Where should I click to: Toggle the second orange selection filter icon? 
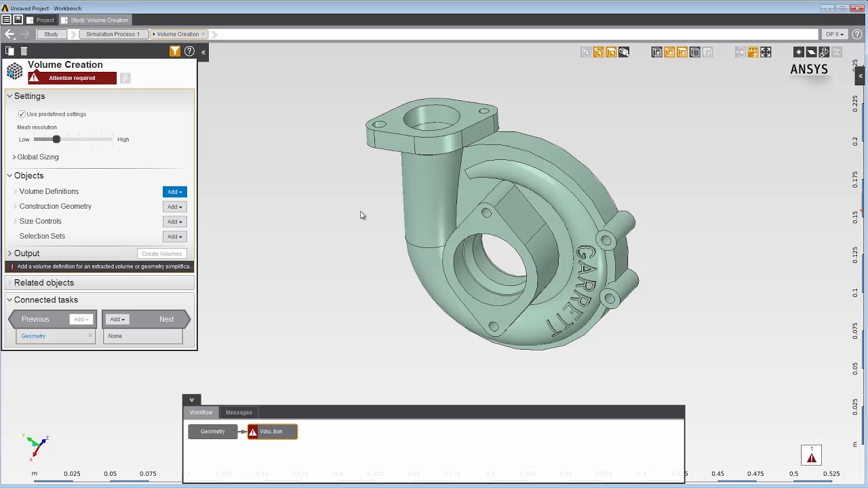[x=611, y=52]
